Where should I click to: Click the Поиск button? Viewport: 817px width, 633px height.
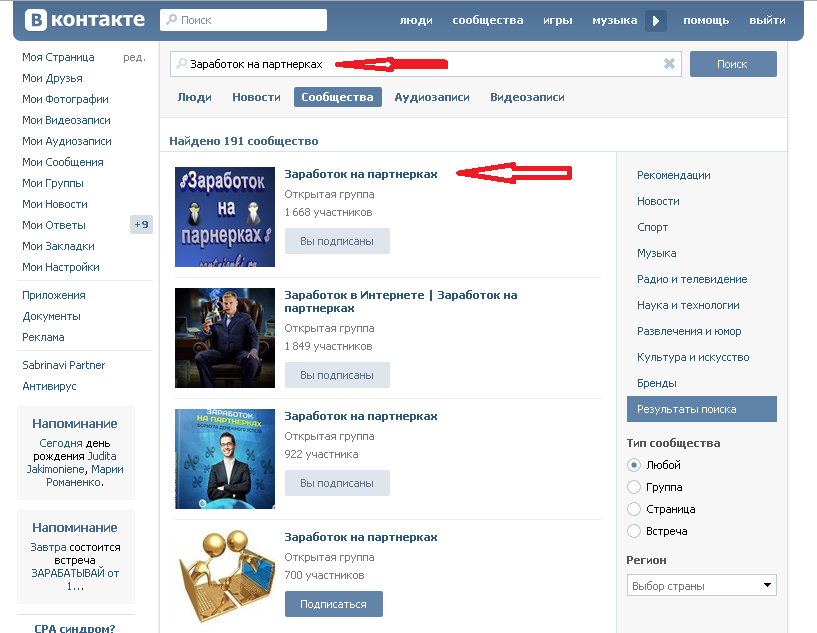pos(733,64)
